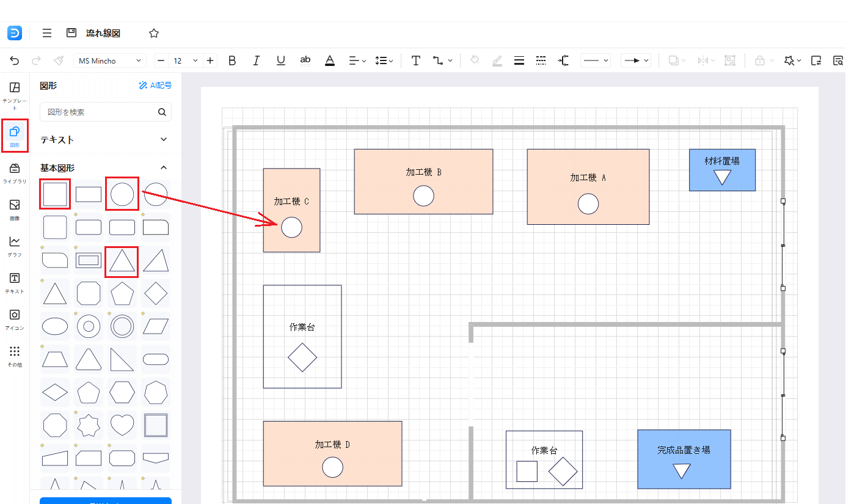This screenshot has height=504, width=846.
Task: Open the hamburger main menu
Action: click(x=47, y=33)
